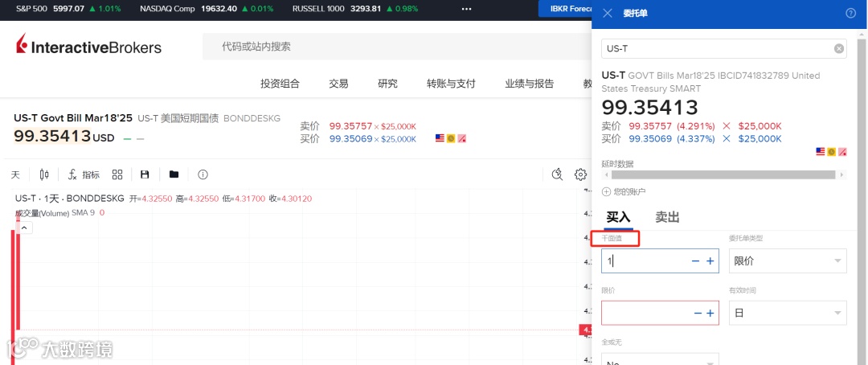Screen dimensions: 868x365
Task: Switch to the 卖出 tab
Action: click(x=667, y=217)
